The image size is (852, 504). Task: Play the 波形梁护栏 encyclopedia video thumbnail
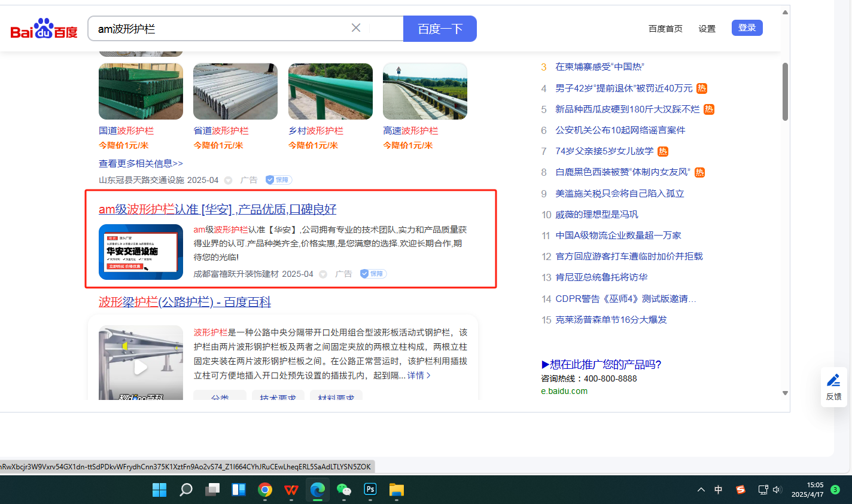141,366
